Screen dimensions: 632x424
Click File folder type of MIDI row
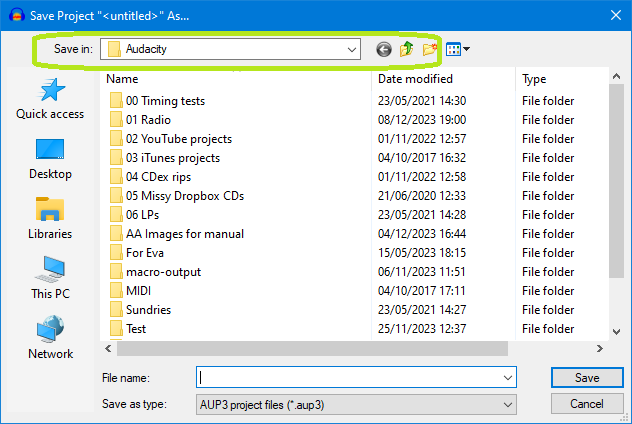point(548,291)
